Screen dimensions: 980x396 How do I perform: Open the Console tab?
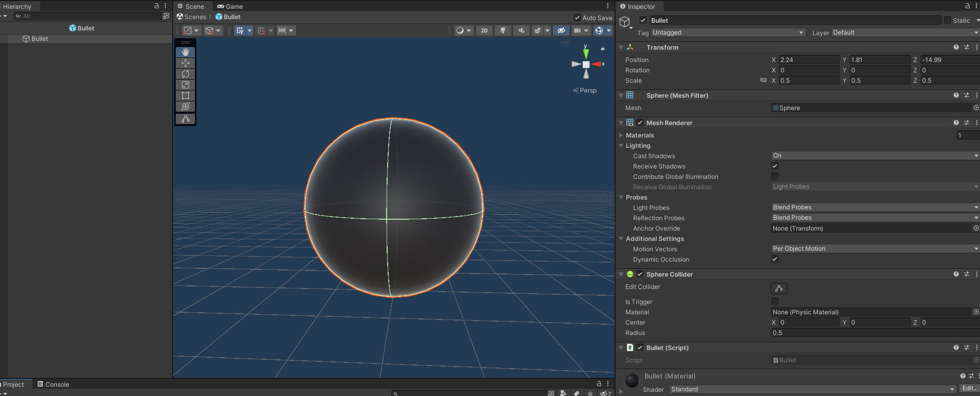pyautogui.click(x=53, y=384)
